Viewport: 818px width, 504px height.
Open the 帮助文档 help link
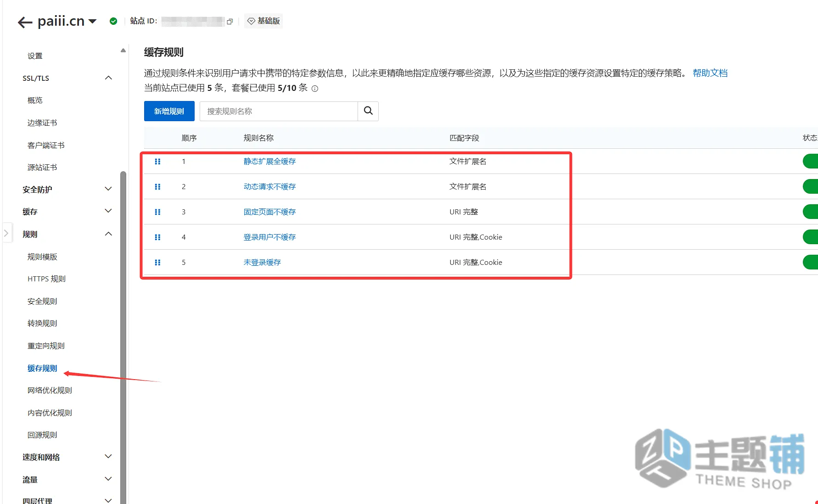click(710, 73)
